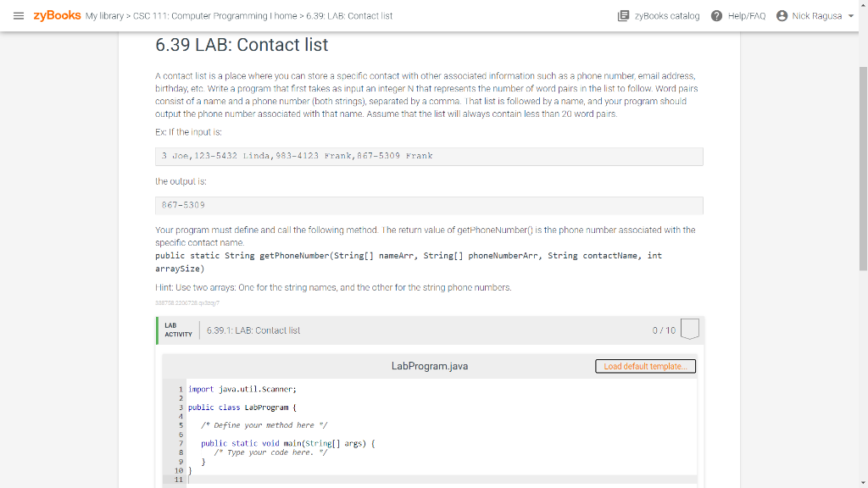
Task: Expand the Nick Ragusa account dropdown arrow
Action: tap(851, 16)
